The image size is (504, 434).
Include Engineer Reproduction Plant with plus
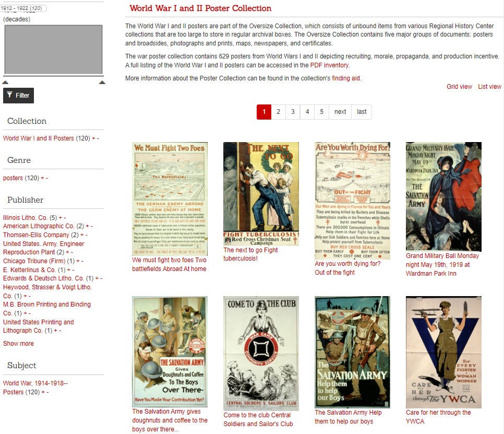[x=67, y=252]
